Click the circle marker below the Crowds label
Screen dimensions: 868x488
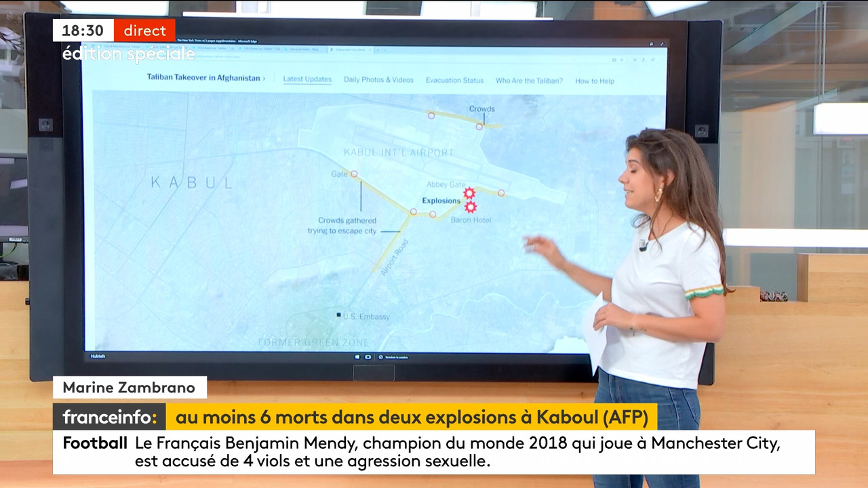coord(479,126)
